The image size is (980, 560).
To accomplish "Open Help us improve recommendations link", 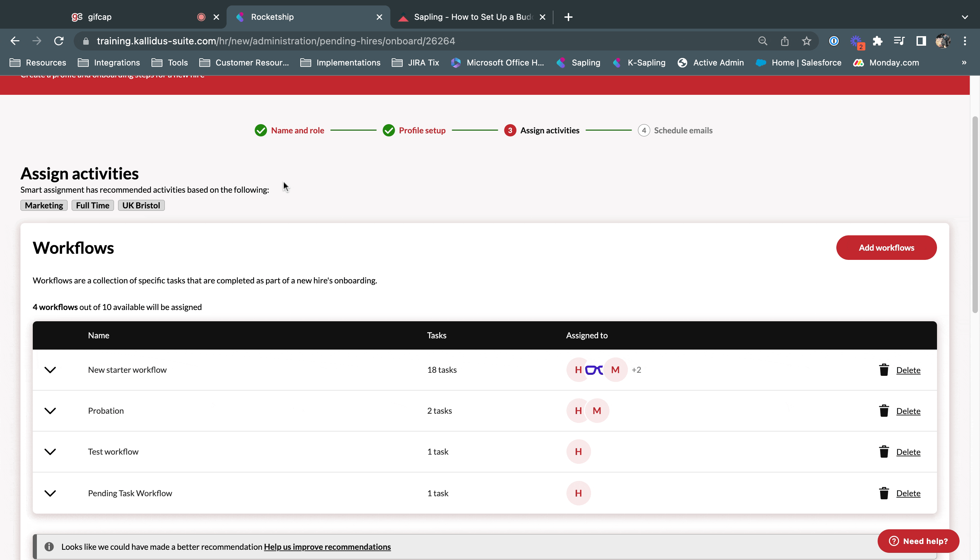I will (327, 547).
